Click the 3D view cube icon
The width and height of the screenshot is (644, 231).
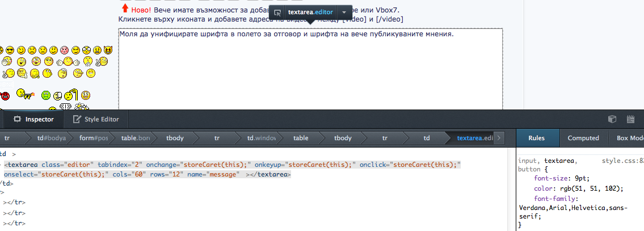[612, 119]
